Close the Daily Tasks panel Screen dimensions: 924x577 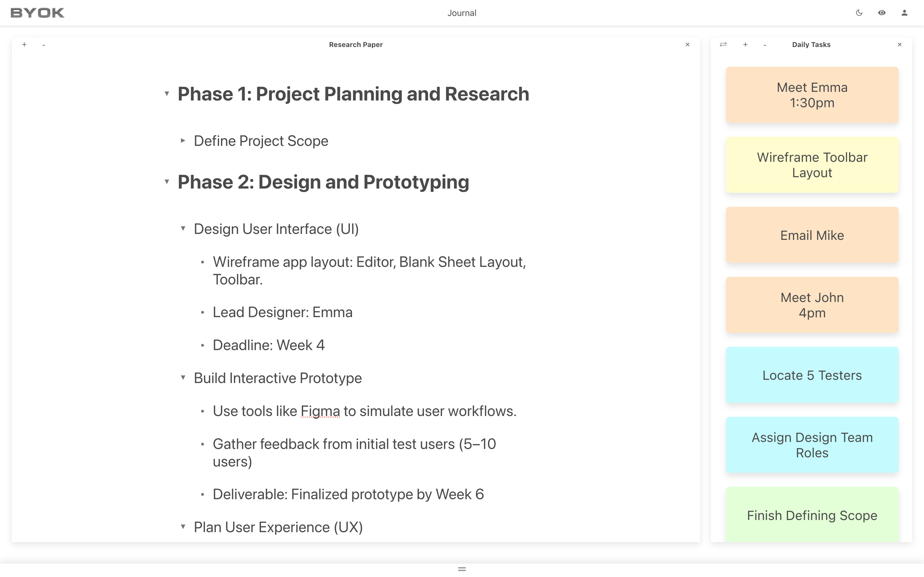pos(900,45)
